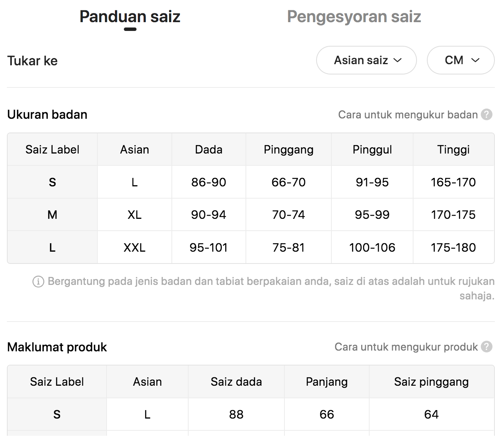Switch to Panduan saiz tab
The image size is (504, 443).
coord(130,17)
